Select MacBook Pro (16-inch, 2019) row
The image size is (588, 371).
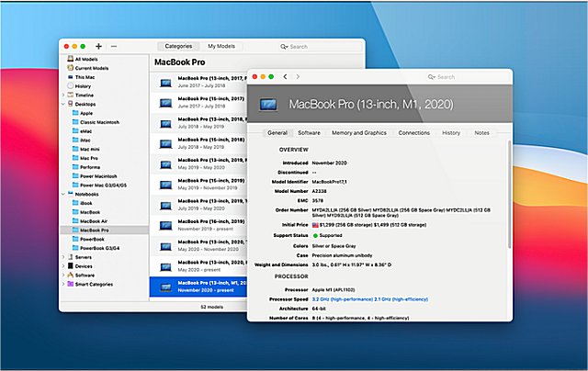pos(198,225)
